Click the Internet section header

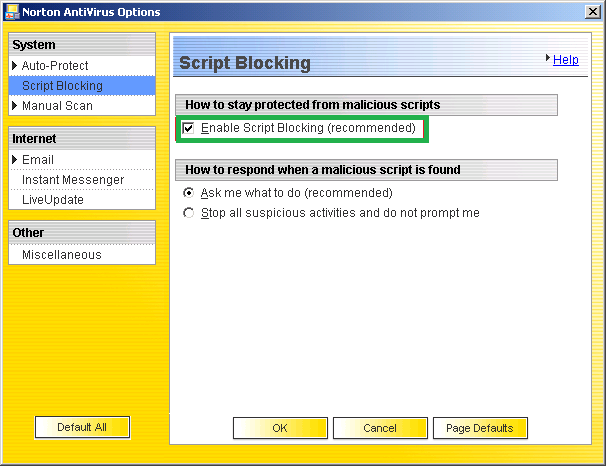coord(82,138)
